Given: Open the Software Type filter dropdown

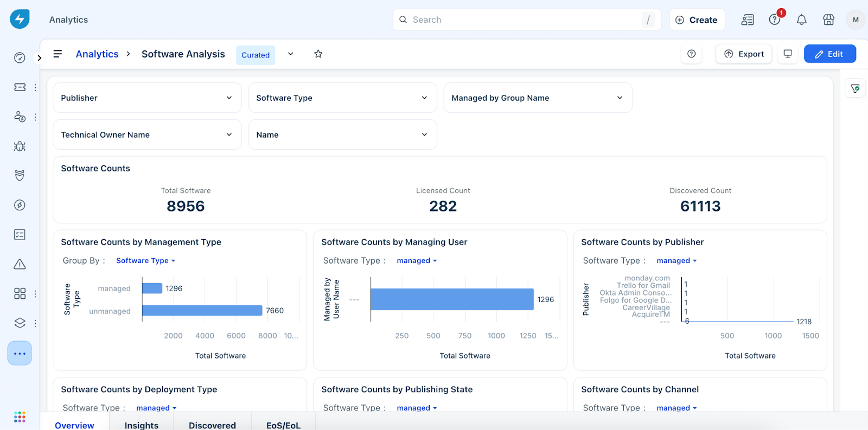Looking at the screenshot, I should point(342,98).
